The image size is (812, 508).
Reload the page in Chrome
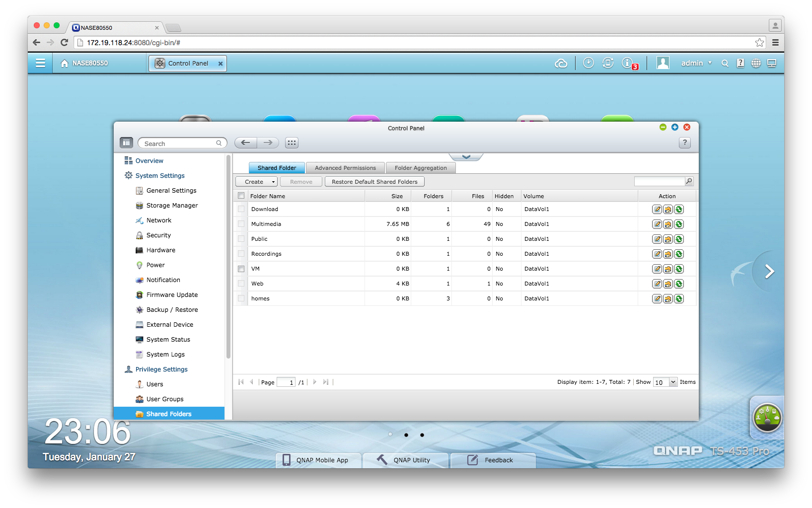(64, 43)
